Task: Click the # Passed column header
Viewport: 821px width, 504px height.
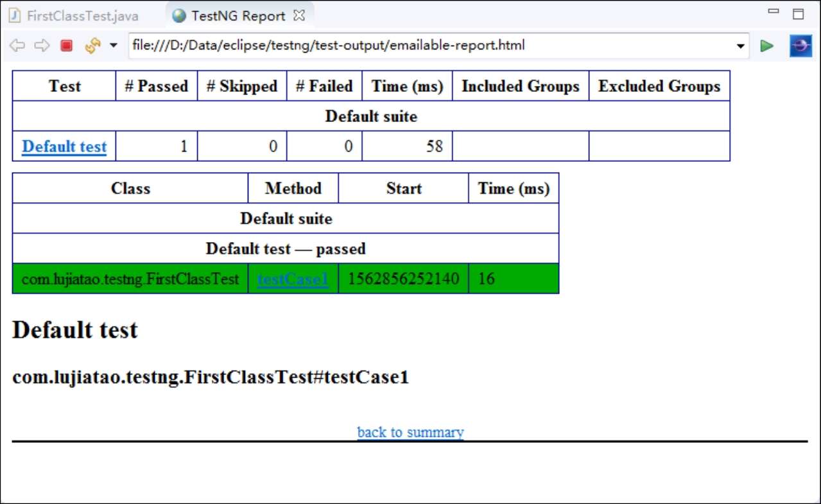Action: (157, 86)
